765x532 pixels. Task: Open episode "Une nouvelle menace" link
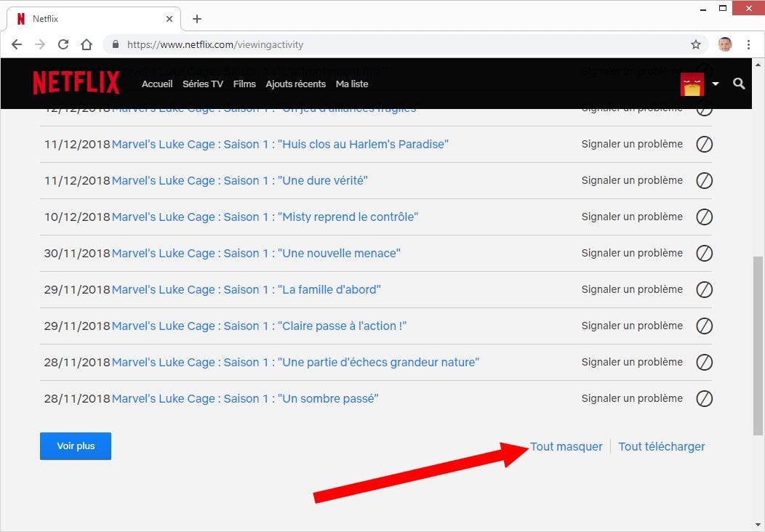[x=256, y=253]
